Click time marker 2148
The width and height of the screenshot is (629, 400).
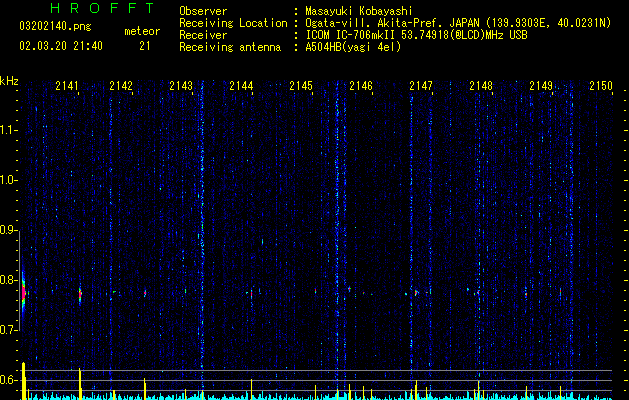(481, 85)
